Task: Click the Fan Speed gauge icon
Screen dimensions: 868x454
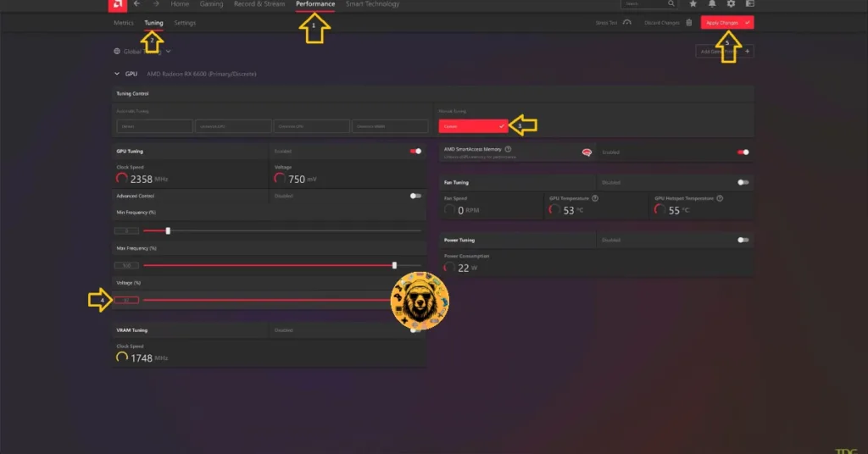Action: point(449,209)
